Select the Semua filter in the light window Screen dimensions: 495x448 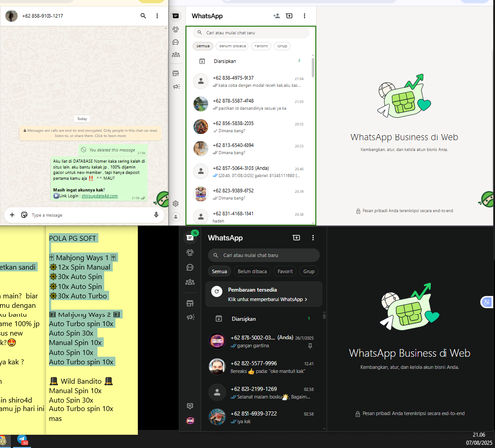tap(203, 46)
